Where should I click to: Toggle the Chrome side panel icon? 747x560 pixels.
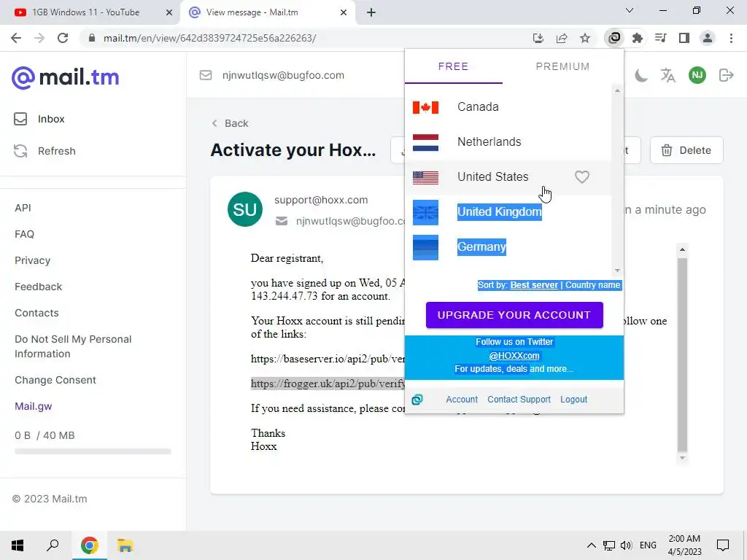click(684, 38)
